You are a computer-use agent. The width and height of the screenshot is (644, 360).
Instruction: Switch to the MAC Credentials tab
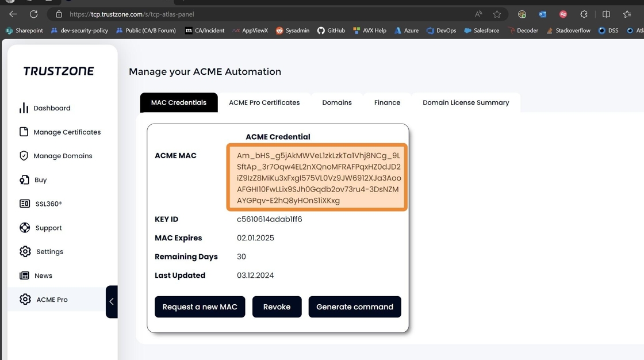(179, 102)
